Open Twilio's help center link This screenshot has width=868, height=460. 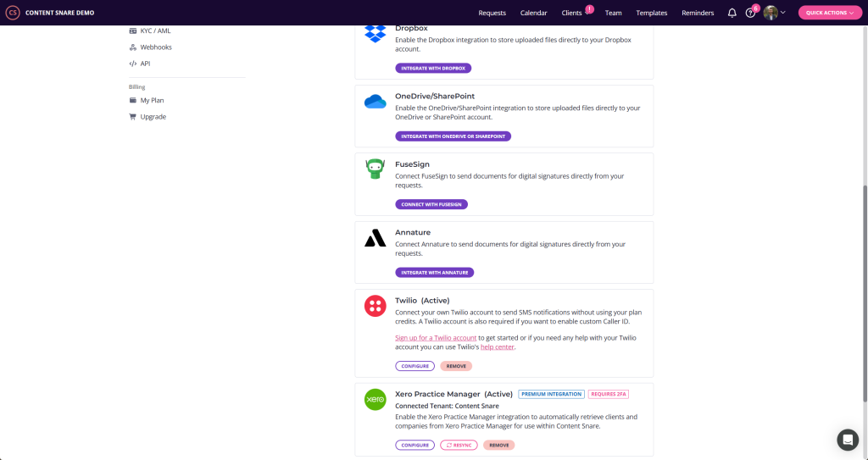(x=497, y=347)
